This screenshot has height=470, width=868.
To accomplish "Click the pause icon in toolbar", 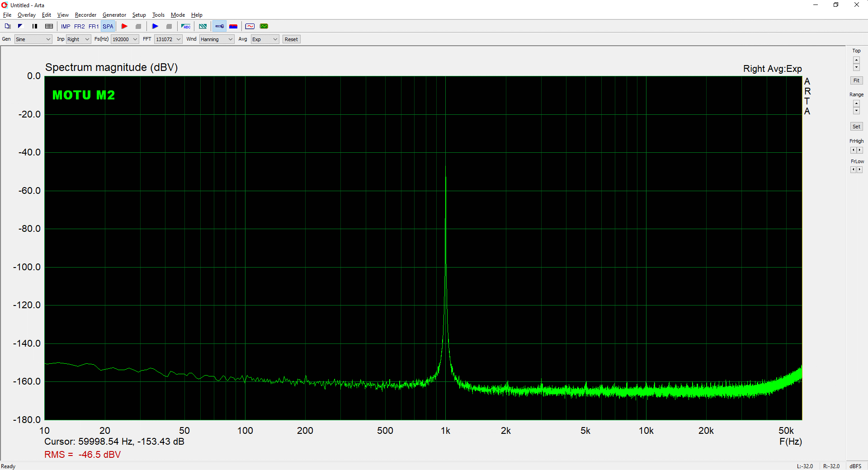I will pyautogui.click(x=35, y=26).
